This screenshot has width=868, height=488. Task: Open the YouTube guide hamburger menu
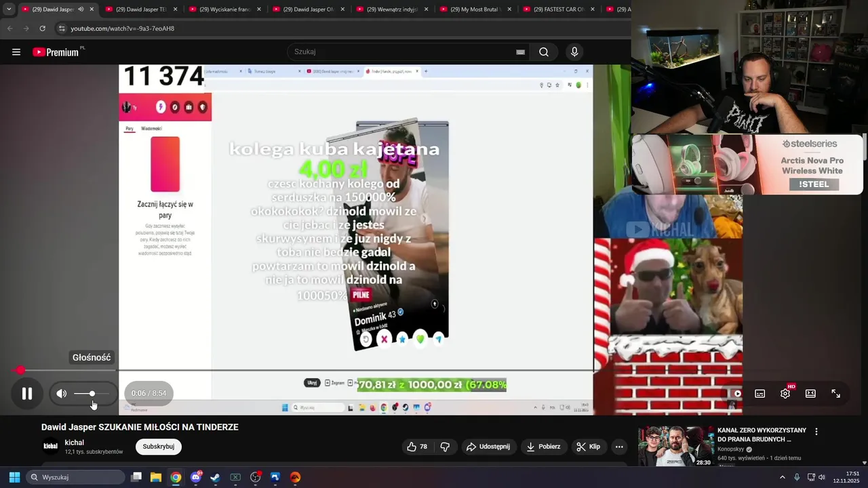tap(16, 52)
